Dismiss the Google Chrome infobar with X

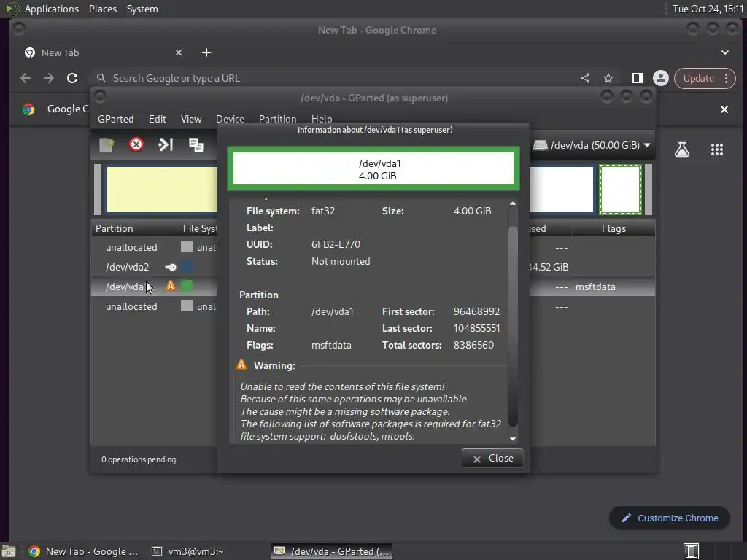(724, 109)
